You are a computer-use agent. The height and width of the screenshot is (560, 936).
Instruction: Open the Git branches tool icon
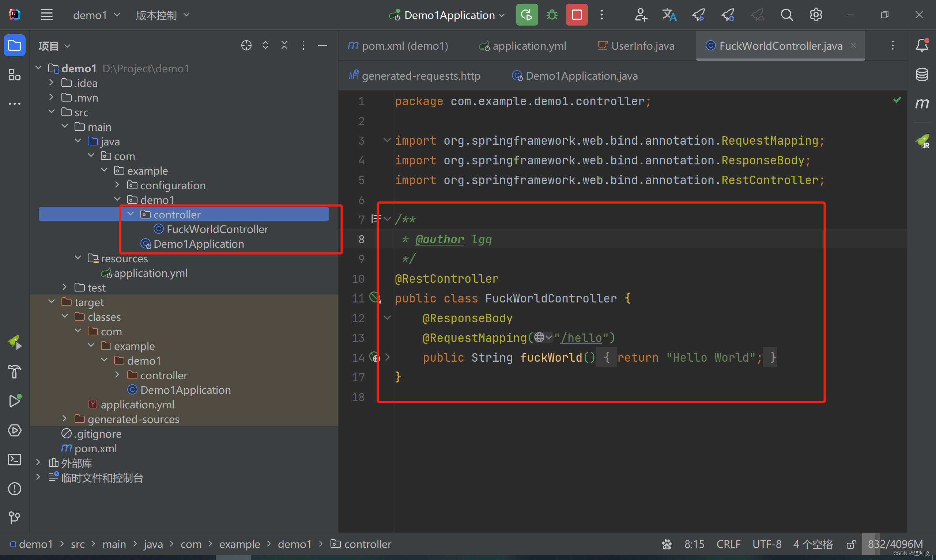tap(14, 517)
